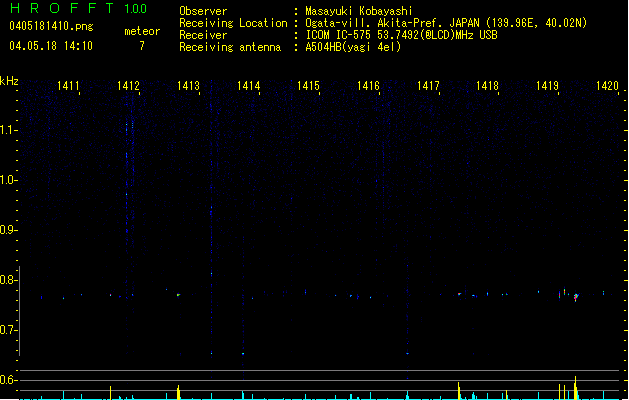This screenshot has height=400, width=629.
Task: Click the 1415 time axis label
Action: click(x=308, y=85)
